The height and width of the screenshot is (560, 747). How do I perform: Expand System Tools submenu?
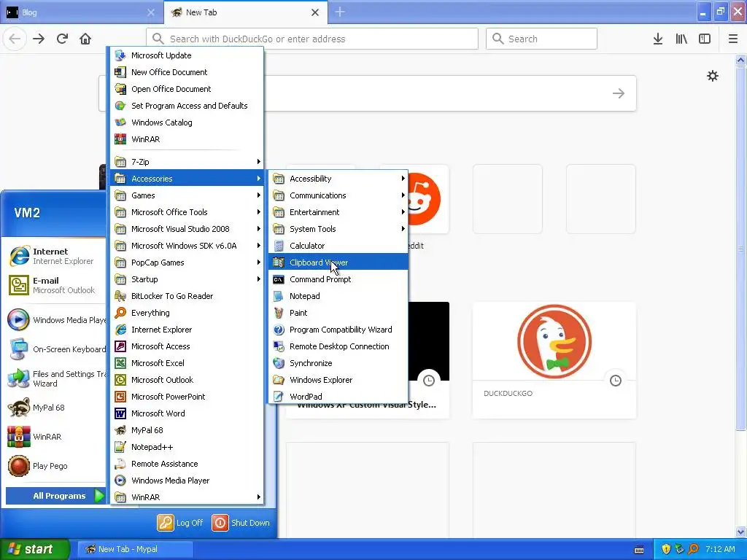tap(338, 228)
